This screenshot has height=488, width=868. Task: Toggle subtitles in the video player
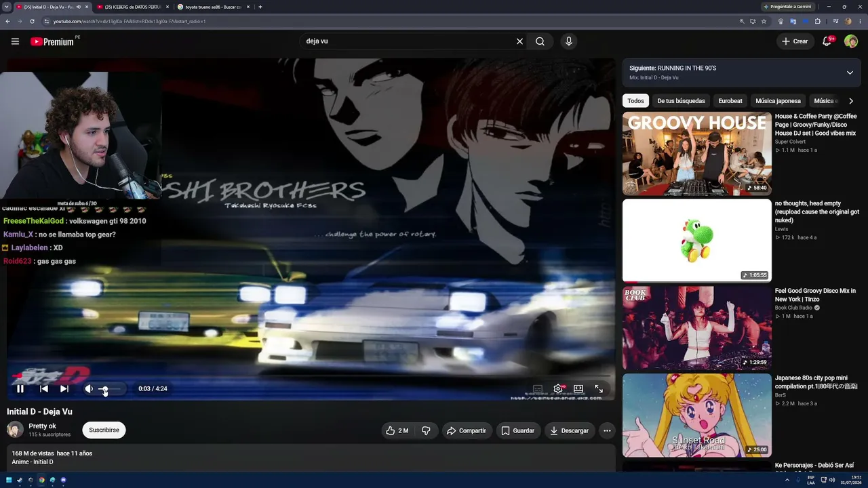coord(538,389)
